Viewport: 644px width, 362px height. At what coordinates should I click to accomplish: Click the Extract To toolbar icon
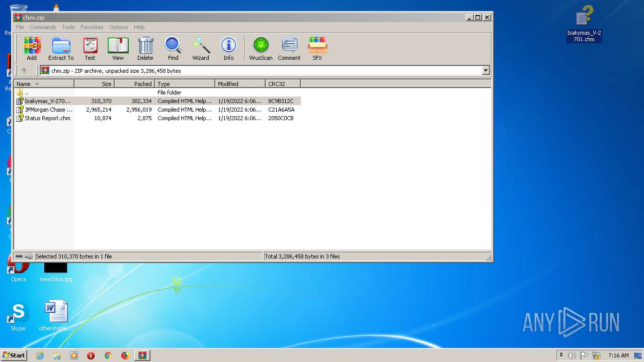[61, 48]
